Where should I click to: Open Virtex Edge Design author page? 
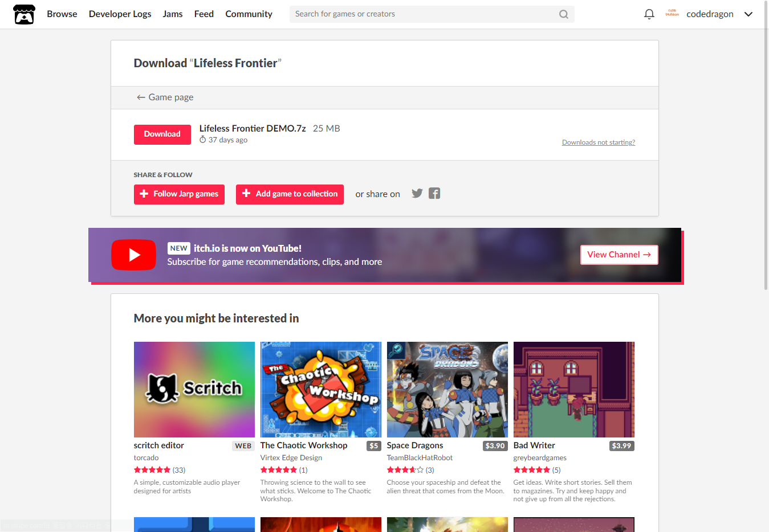coord(291,458)
